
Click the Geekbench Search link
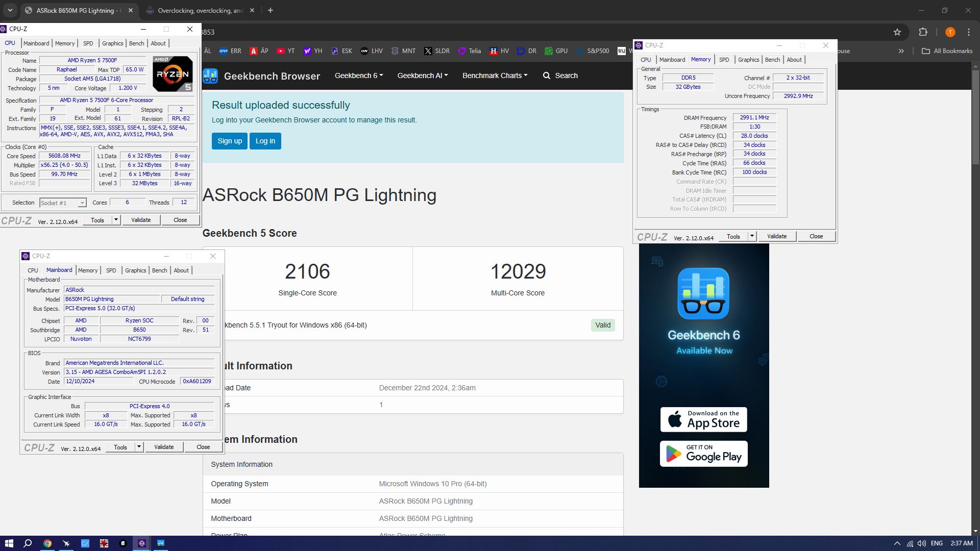tap(560, 76)
